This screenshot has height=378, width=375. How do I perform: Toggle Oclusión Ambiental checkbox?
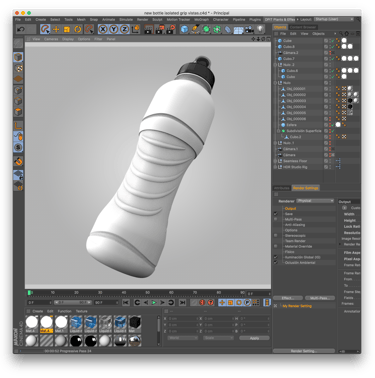[x=276, y=262]
